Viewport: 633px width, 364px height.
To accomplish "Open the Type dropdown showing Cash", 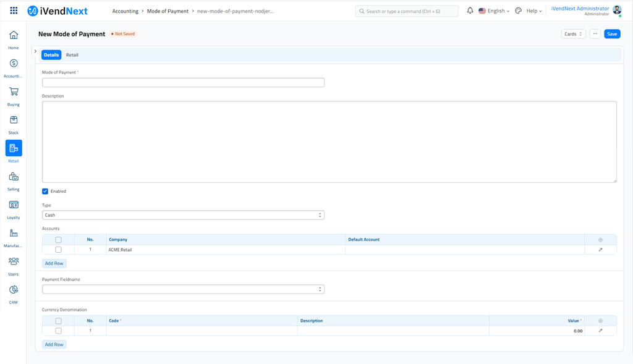I will [x=183, y=215].
